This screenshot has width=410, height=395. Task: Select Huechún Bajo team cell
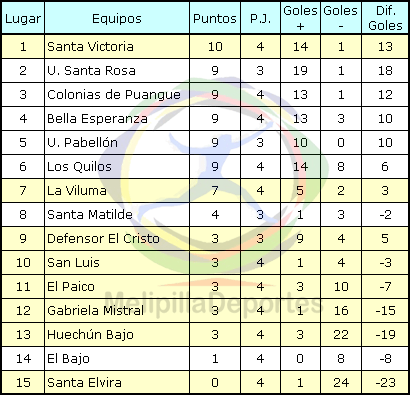(117, 335)
